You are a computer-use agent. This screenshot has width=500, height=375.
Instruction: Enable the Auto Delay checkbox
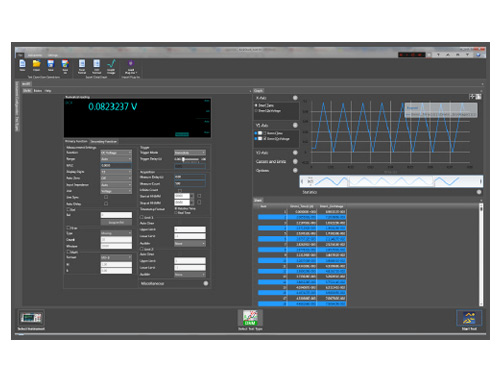coord(106,204)
